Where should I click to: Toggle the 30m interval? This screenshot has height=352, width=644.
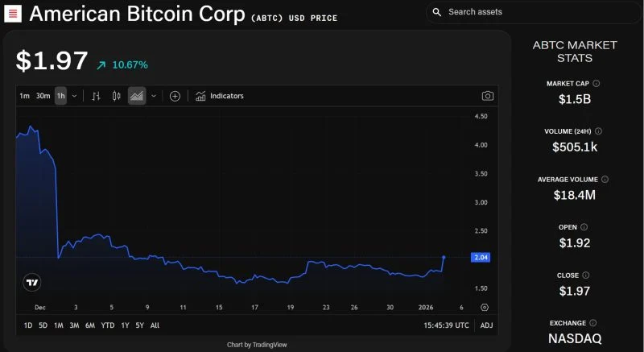[43, 96]
